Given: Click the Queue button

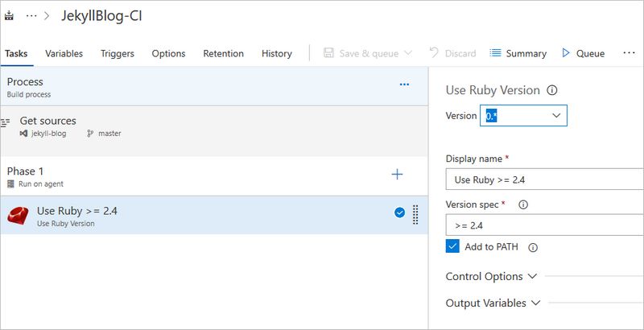Looking at the screenshot, I should [x=583, y=54].
